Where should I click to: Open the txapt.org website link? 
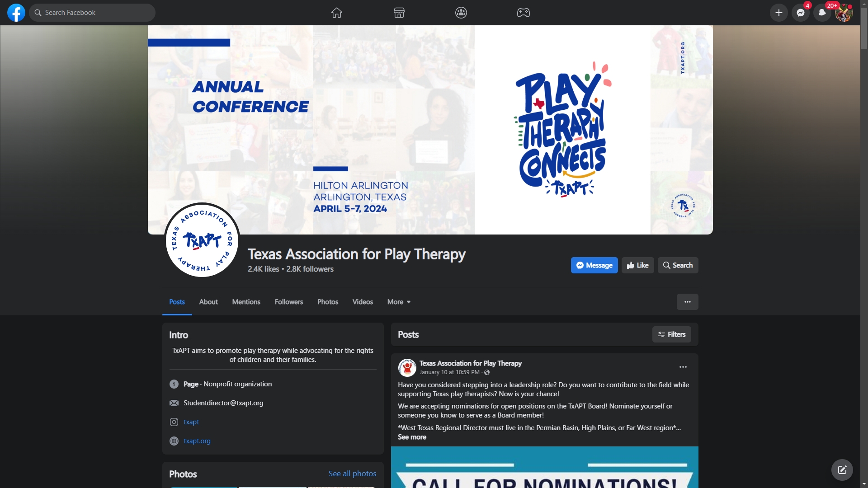tap(197, 441)
